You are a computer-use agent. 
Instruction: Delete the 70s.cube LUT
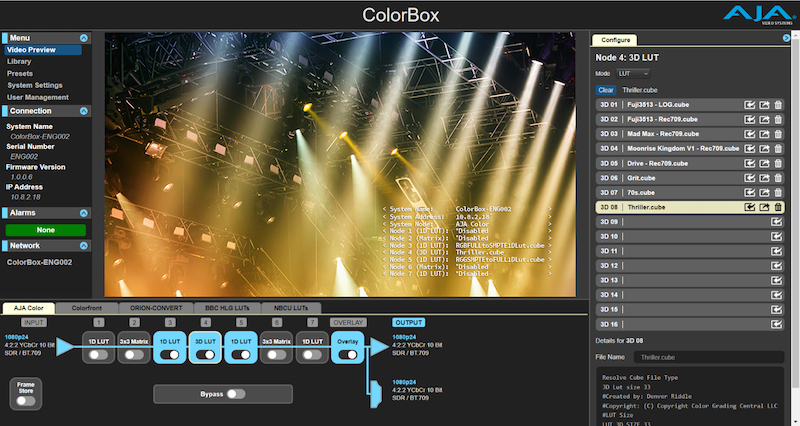tap(778, 193)
